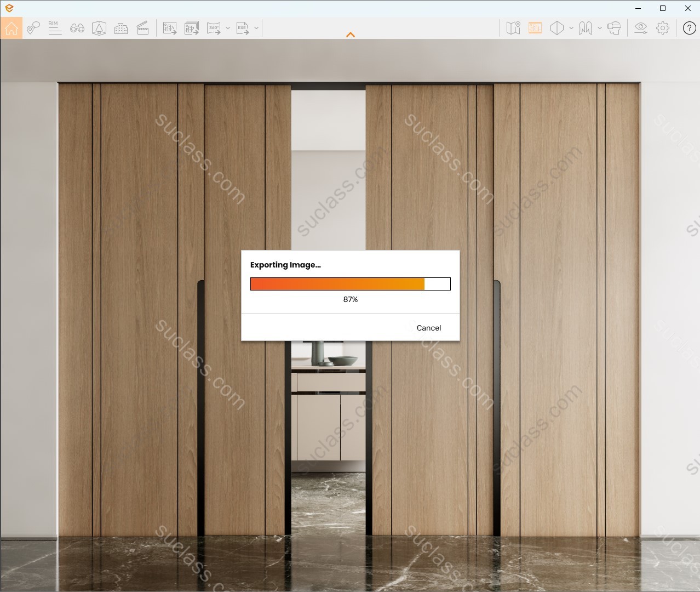Expand the Rendering Style dropdown arrow
This screenshot has width=700, height=592.
[x=600, y=28]
